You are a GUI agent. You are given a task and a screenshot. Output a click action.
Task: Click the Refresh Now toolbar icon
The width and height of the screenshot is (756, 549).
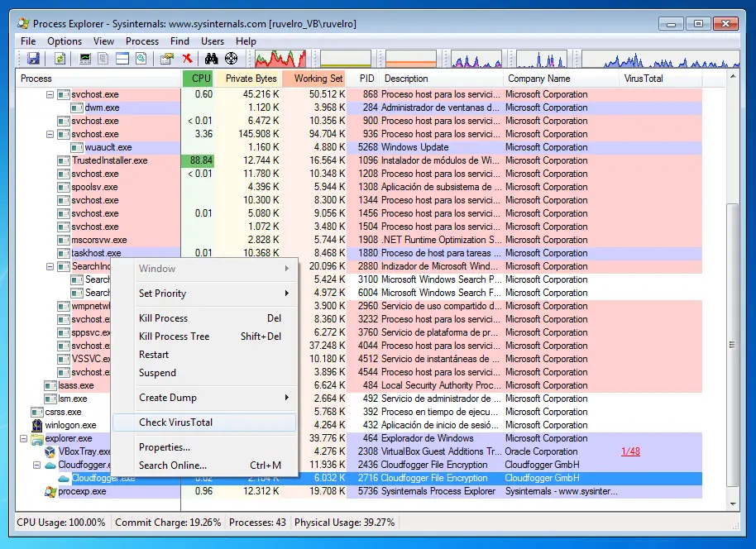pos(60,59)
